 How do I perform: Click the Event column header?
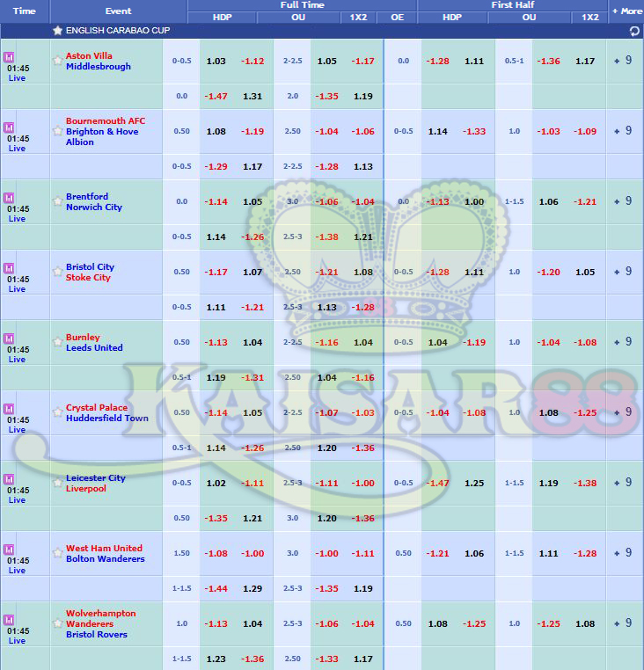[118, 11]
